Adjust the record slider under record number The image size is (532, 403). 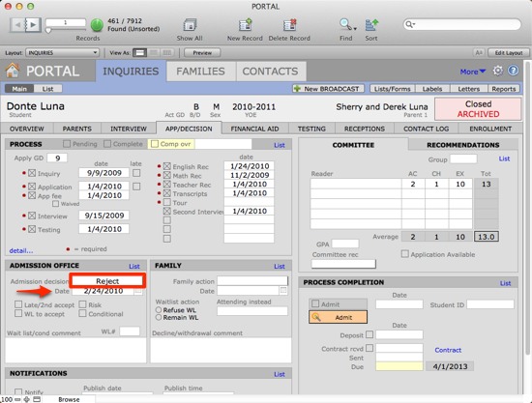(48, 30)
